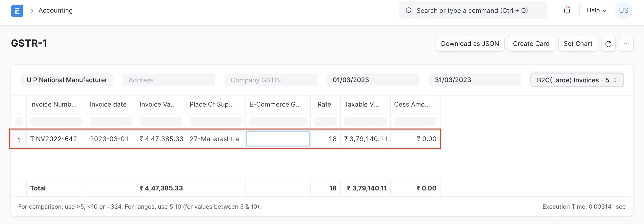Select the TINV2022-642 invoice cell
Image resolution: width=644 pixels, height=224 pixels.
coord(54,139)
